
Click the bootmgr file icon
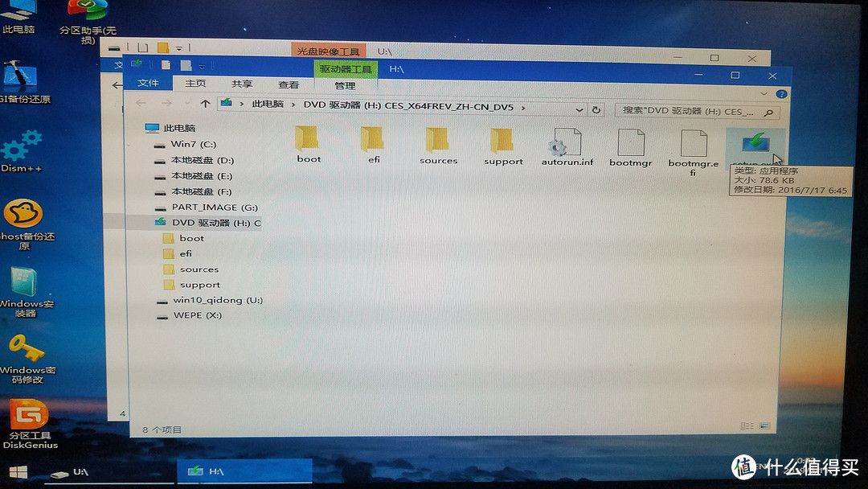[x=630, y=145]
